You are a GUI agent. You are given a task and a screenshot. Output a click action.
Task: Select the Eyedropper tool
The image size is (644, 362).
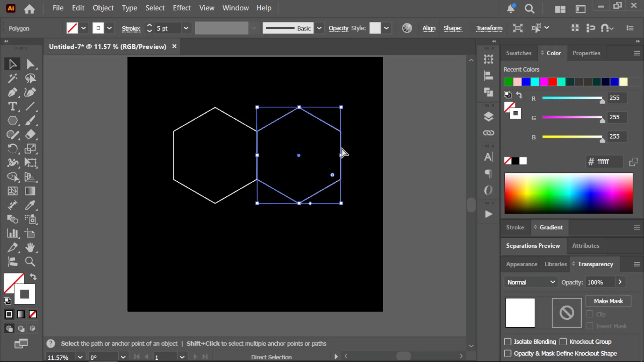click(x=30, y=205)
